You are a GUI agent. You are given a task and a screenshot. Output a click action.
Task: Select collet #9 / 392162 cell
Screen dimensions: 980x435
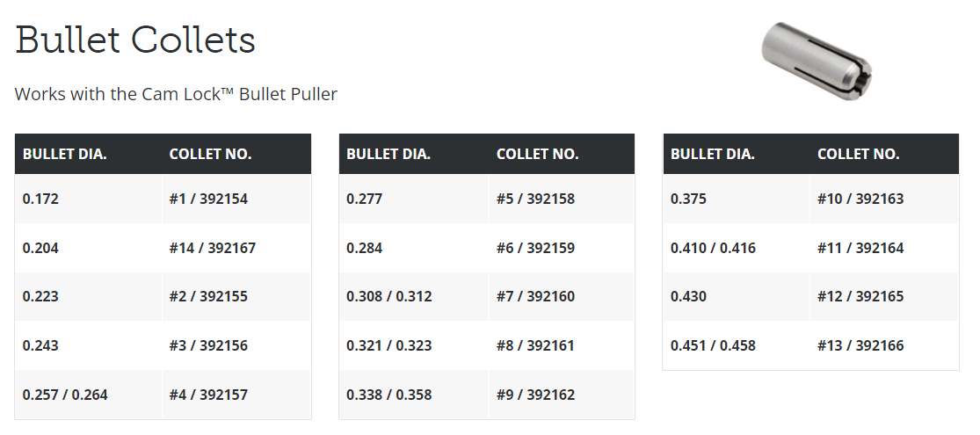[x=562, y=395]
